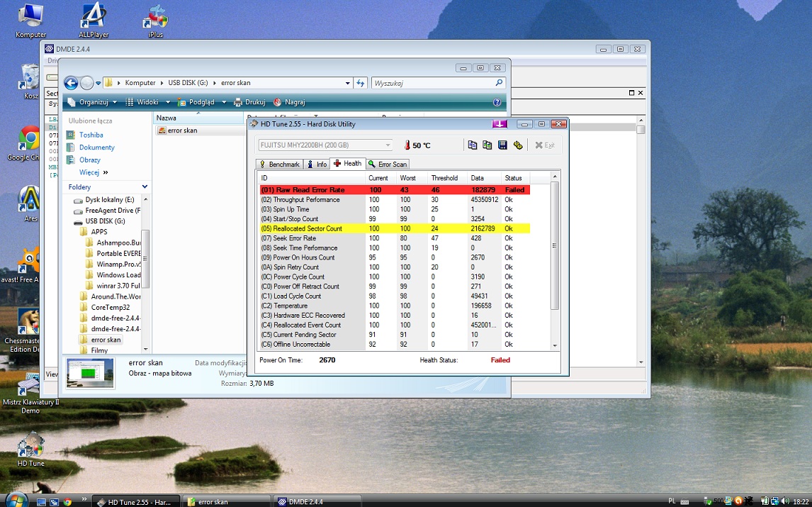Switch to the Benchmark tab

point(280,165)
